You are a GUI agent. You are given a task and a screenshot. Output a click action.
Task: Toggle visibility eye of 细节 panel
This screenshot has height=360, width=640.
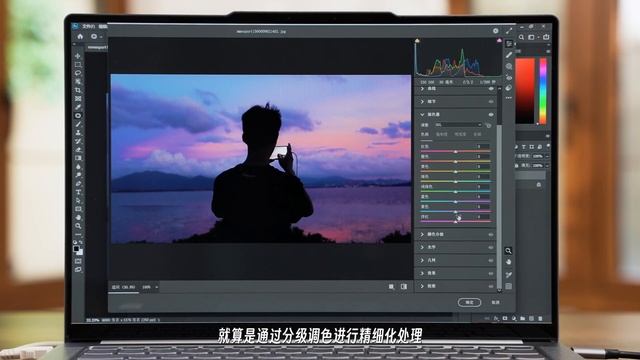tap(491, 102)
